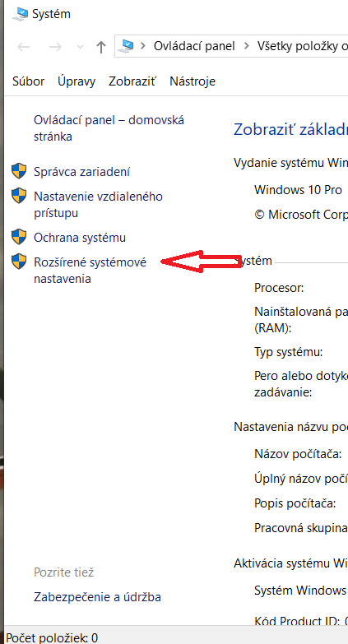
Task: Expand chevron before Ovládací panel breadcrumb
Action: click(x=143, y=46)
